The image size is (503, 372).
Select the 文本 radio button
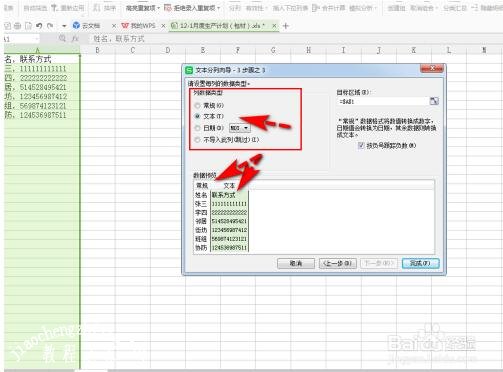[x=197, y=116]
